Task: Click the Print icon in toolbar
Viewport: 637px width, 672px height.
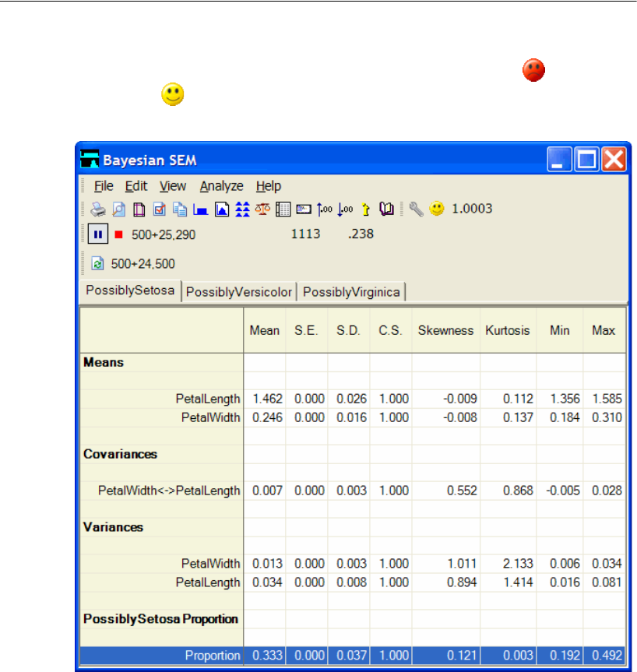Action: click(x=98, y=209)
